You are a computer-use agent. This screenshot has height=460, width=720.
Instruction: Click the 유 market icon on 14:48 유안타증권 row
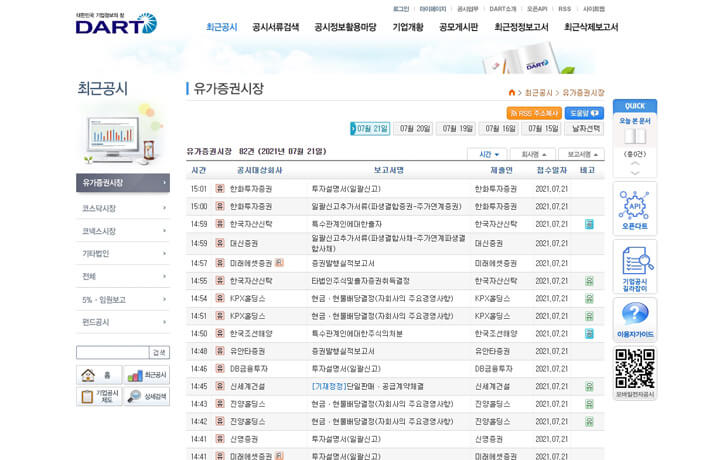click(x=220, y=351)
